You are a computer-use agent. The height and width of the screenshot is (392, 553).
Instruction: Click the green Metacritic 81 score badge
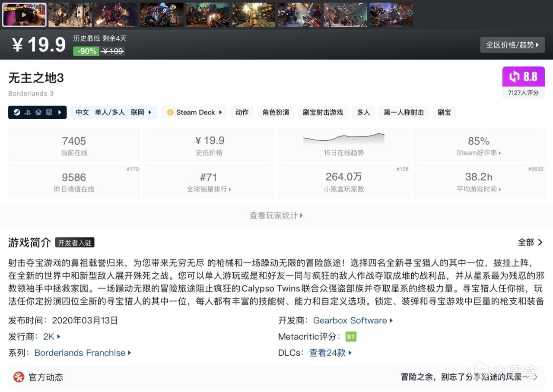pos(351,336)
